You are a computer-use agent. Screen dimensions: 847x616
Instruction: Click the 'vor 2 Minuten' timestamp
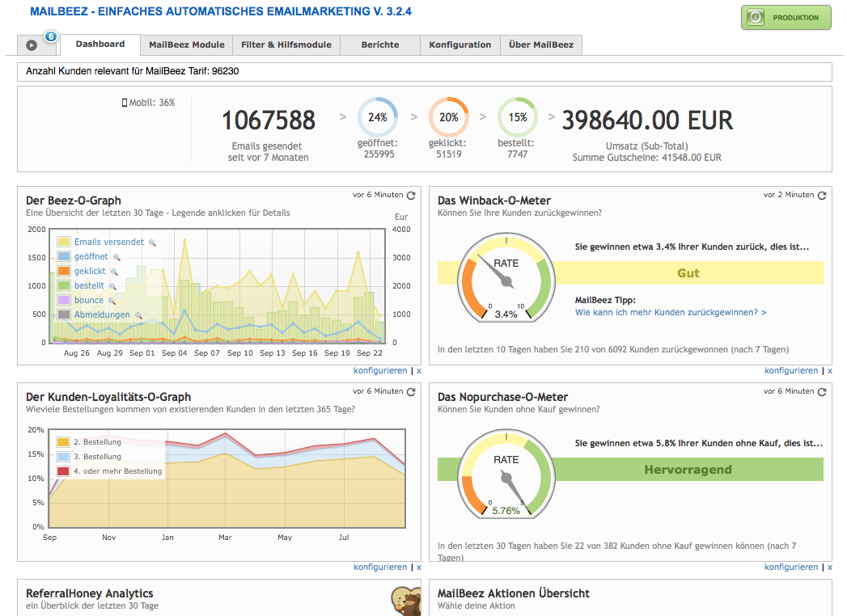pos(789,195)
